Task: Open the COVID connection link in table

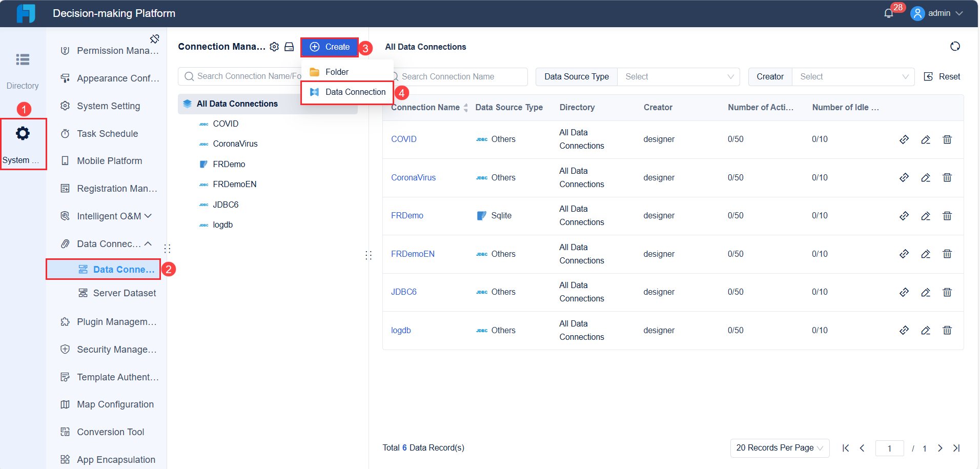Action: [404, 139]
